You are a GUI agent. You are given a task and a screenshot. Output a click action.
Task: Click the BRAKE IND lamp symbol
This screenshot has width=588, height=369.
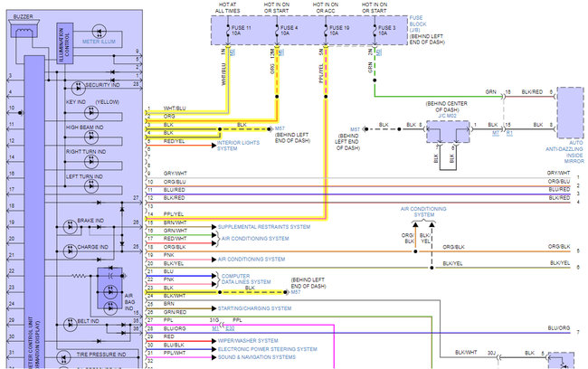click(71, 227)
